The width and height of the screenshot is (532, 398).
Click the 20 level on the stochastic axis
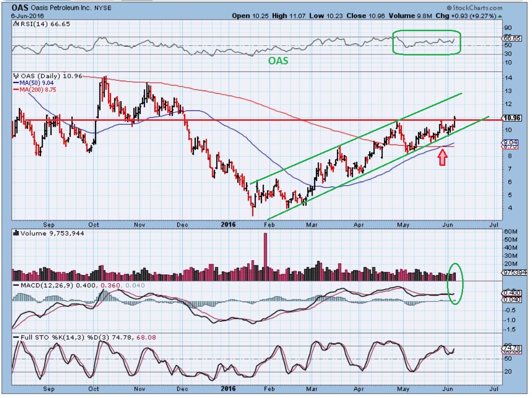(508, 372)
